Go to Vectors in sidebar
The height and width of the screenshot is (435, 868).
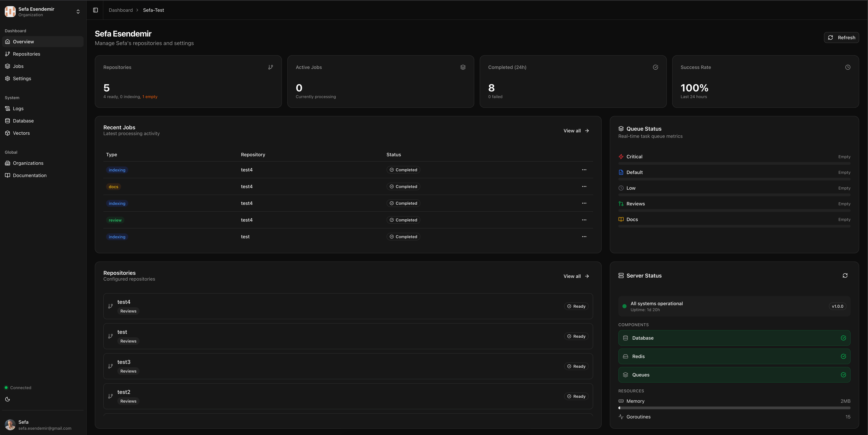(21, 133)
